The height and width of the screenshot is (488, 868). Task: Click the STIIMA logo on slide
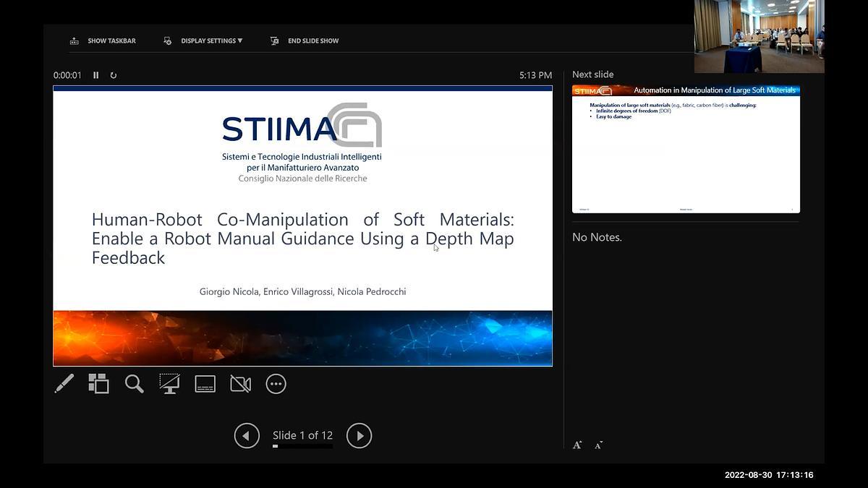[x=302, y=126]
